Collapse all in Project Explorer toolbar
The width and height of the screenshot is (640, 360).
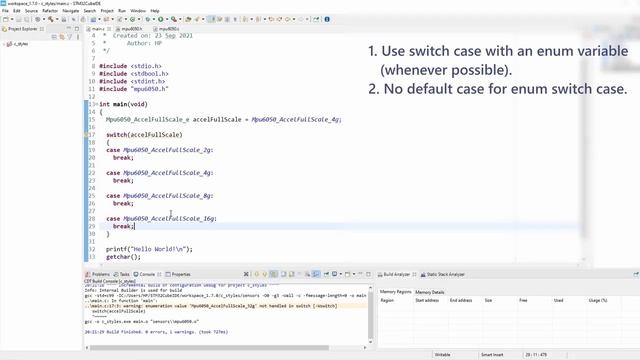pos(54,37)
